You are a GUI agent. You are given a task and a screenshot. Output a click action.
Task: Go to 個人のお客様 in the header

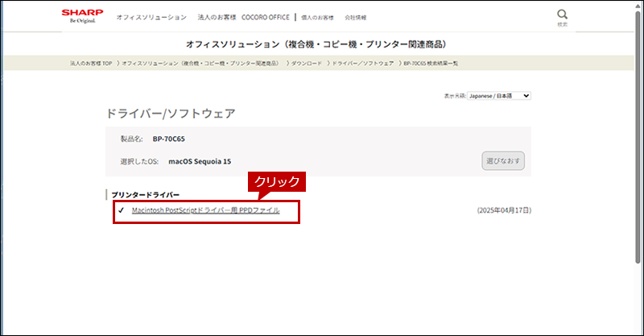point(318,17)
